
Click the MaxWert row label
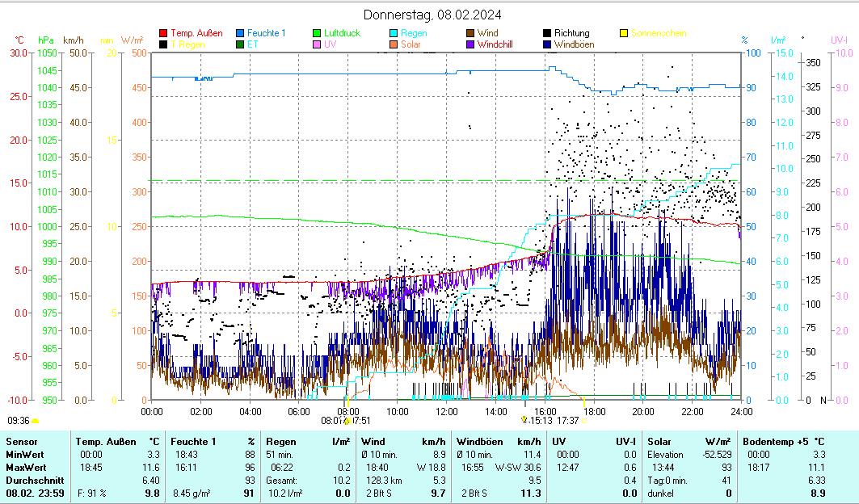click(27, 468)
